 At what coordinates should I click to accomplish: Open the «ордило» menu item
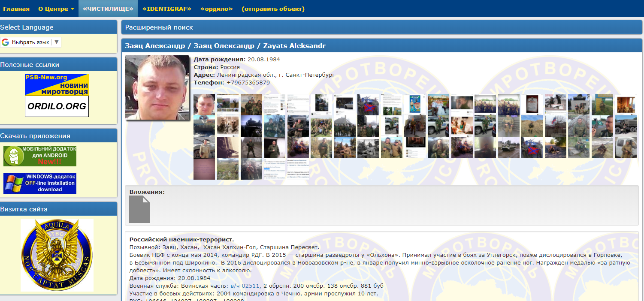[216, 9]
